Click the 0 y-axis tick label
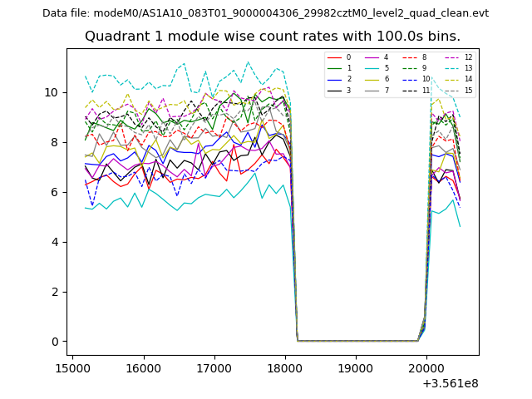The width and height of the screenshot is (532, 399). pyautogui.click(x=57, y=342)
